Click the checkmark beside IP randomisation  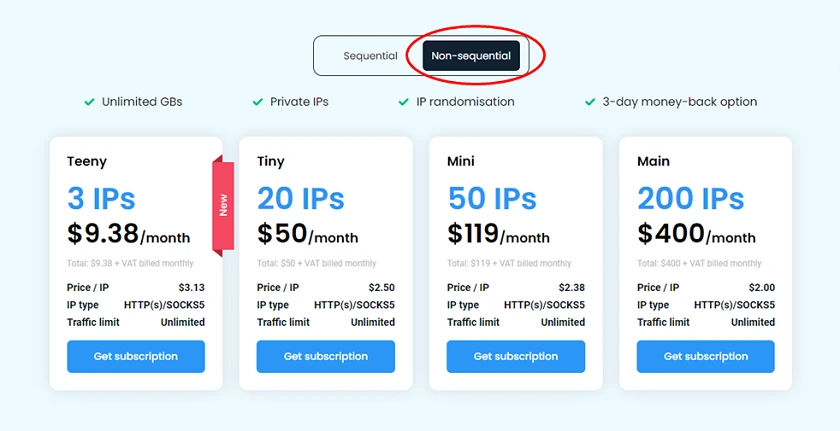coord(404,102)
